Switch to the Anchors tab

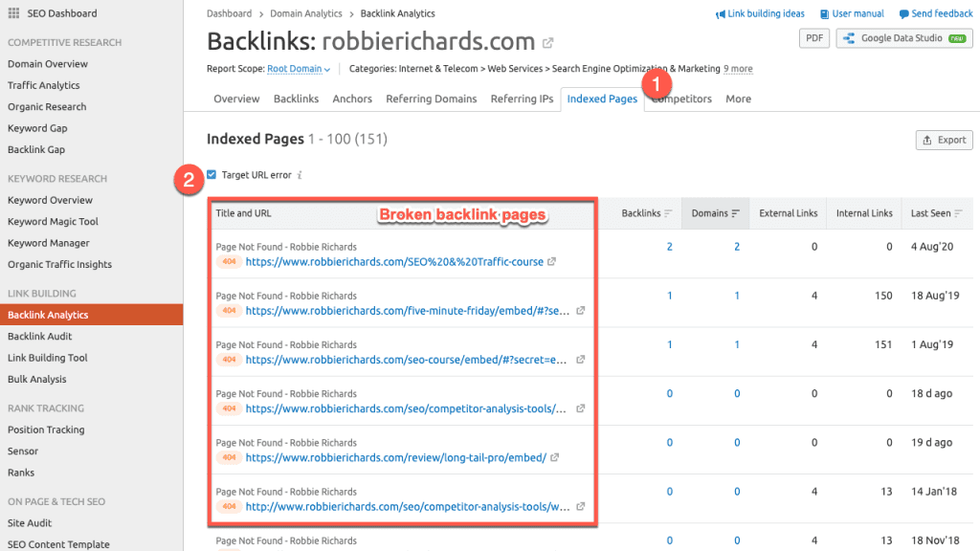coord(352,99)
